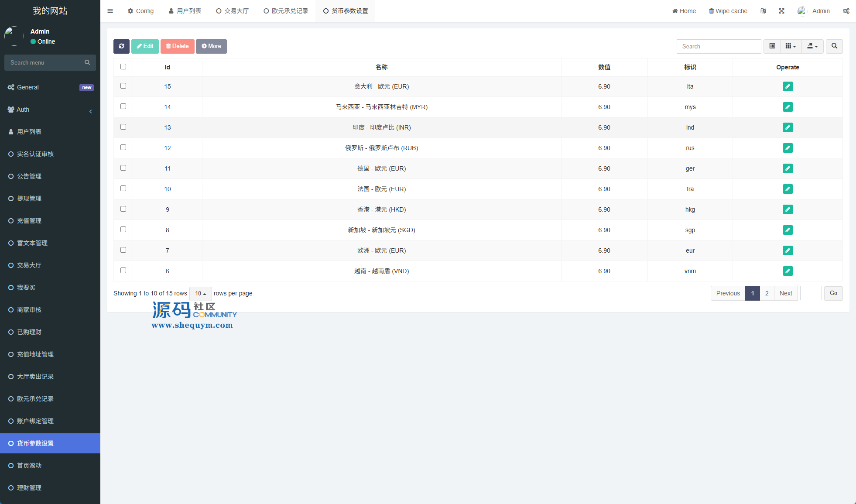
Task: Open the columns dropdown in the toolbar
Action: click(x=791, y=46)
